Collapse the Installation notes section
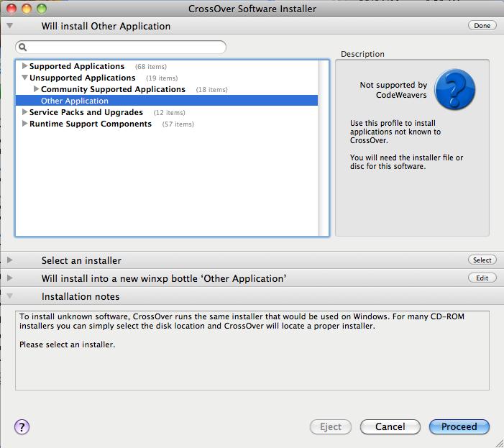 pos(9,296)
